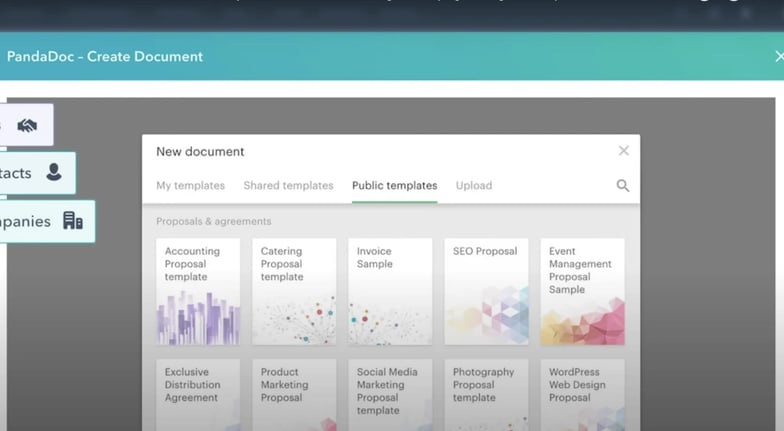Click the search magnifier icon in New document
This screenshot has width=784, height=431.
[x=622, y=186]
